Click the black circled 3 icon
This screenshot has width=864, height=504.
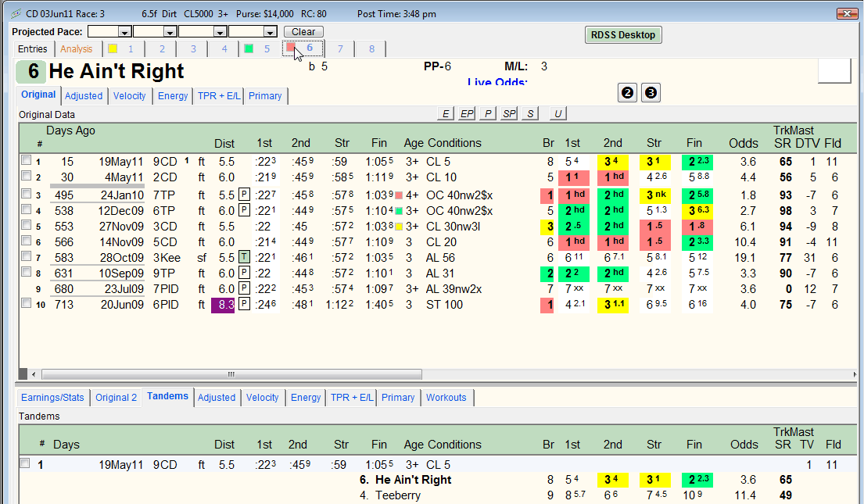[651, 92]
